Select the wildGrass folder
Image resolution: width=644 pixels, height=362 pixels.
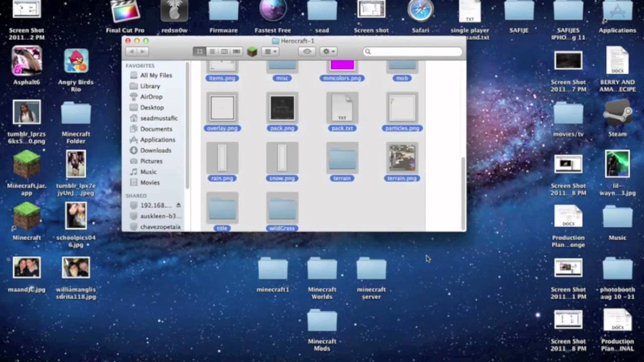(x=282, y=208)
